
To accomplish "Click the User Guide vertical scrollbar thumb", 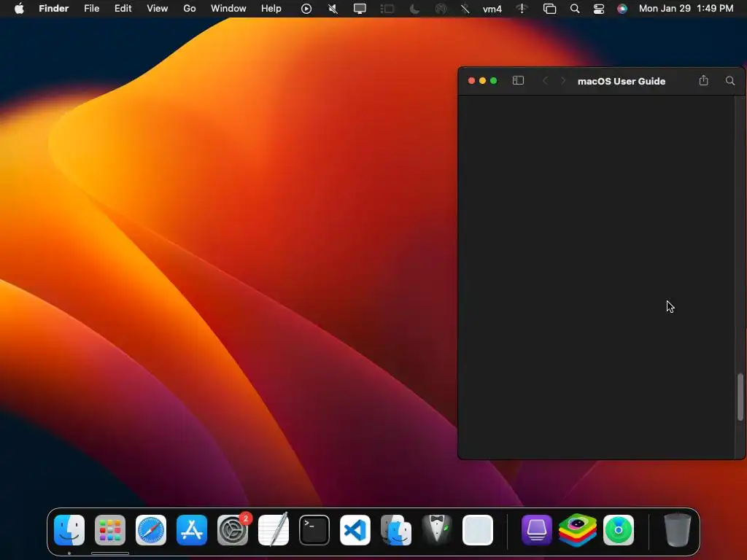I will point(740,397).
